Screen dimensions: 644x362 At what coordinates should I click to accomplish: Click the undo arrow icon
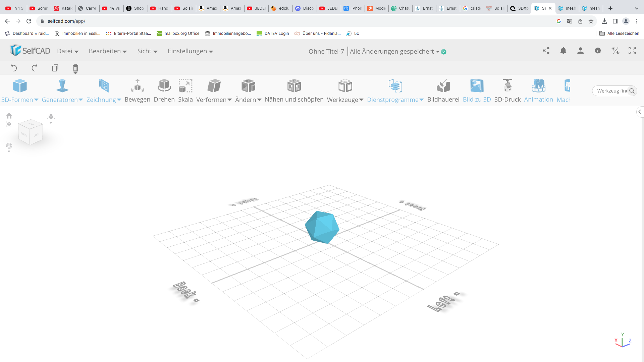pos(14,68)
